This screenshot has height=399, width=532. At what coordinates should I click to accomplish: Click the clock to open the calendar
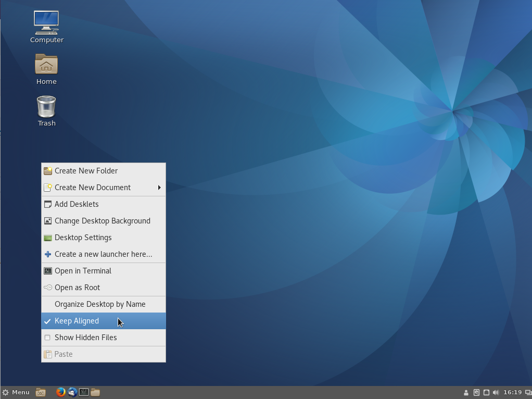click(512, 392)
